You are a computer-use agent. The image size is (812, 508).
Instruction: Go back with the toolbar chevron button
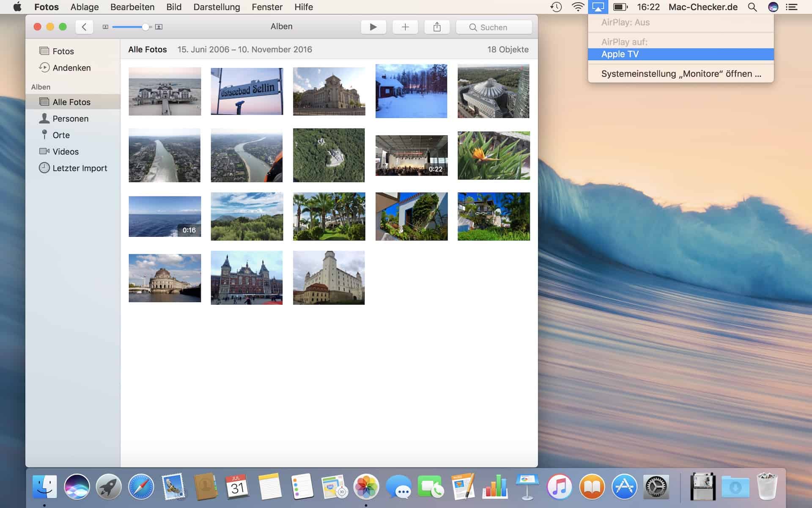[x=84, y=27]
